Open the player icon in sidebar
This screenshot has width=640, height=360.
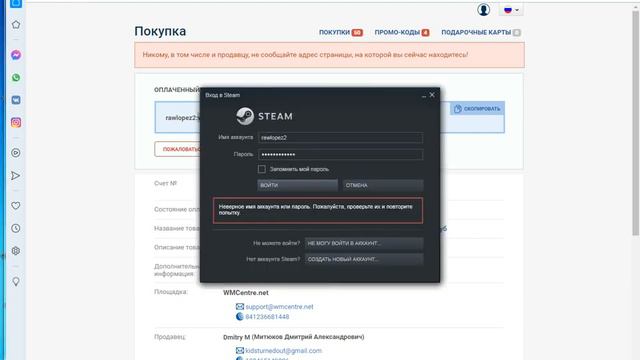(x=16, y=153)
